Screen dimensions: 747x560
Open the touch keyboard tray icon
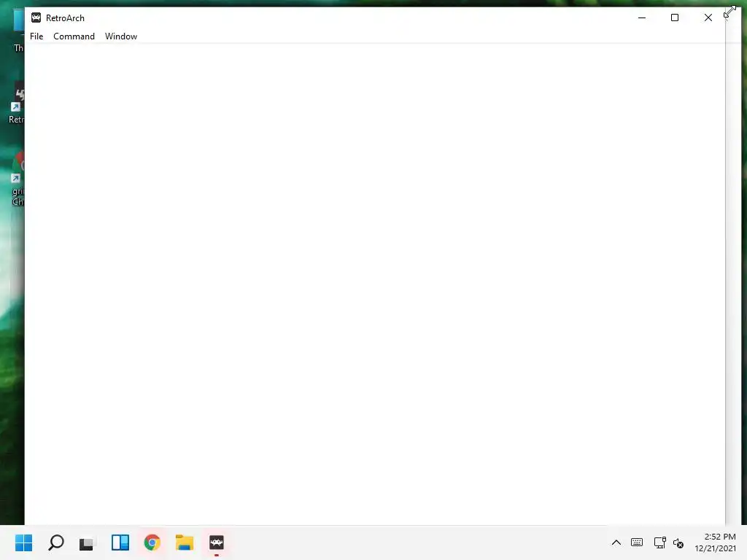point(636,542)
